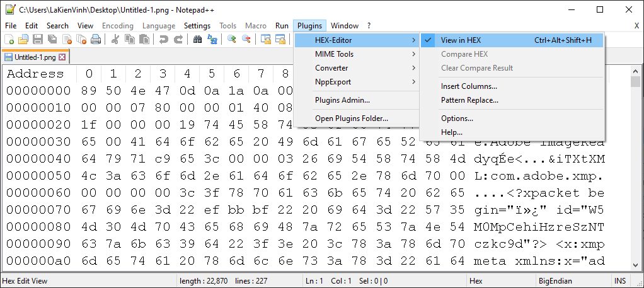Click ASCII text 'L:com.adobe.xmp.'
The width and height of the screenshot is (644, 288).
(539, 176)
